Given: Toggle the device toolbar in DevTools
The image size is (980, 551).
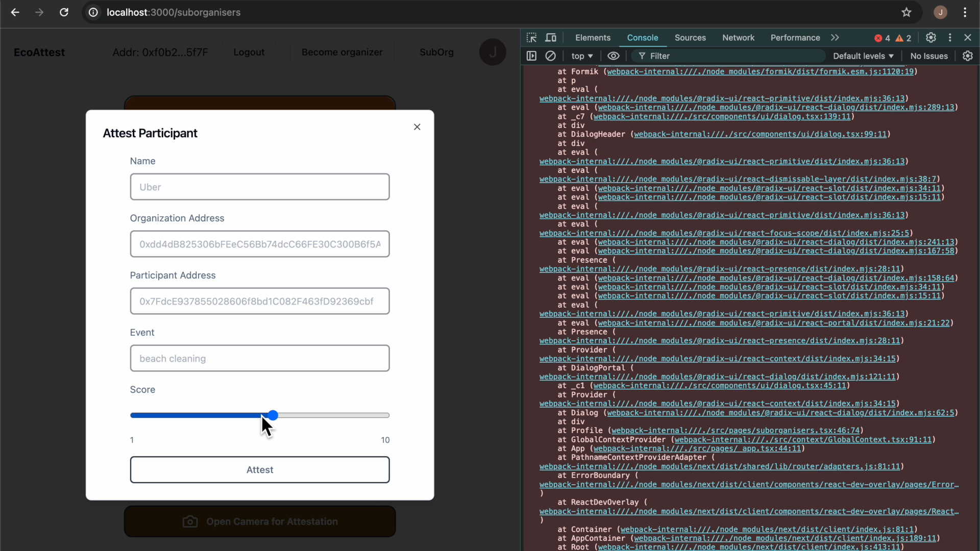Looking at the screenshot, I should [x=551, y=38].
